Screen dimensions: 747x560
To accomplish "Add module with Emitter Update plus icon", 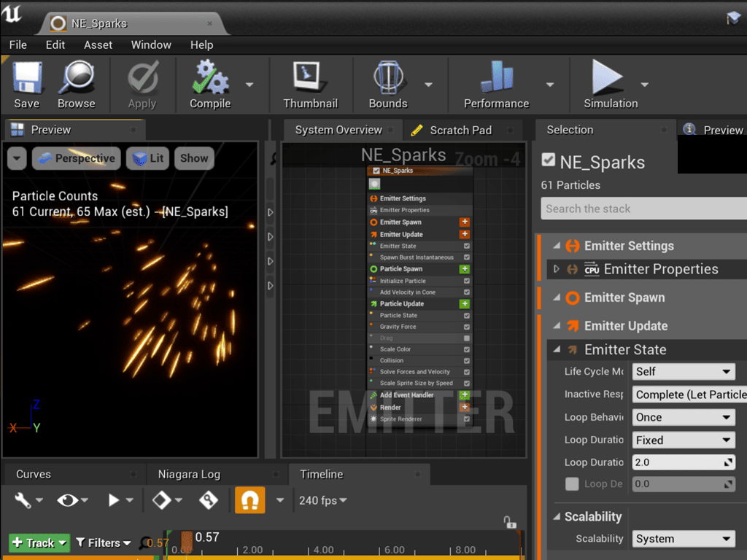I will point(465,234).
